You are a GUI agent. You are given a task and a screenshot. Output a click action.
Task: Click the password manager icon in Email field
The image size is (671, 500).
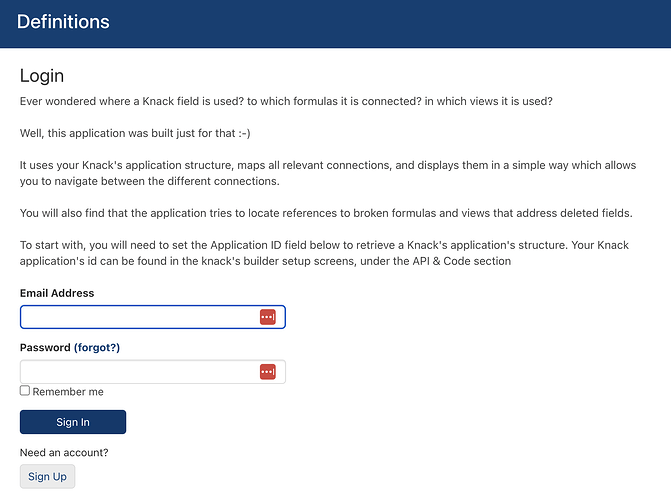coord(268,317)
